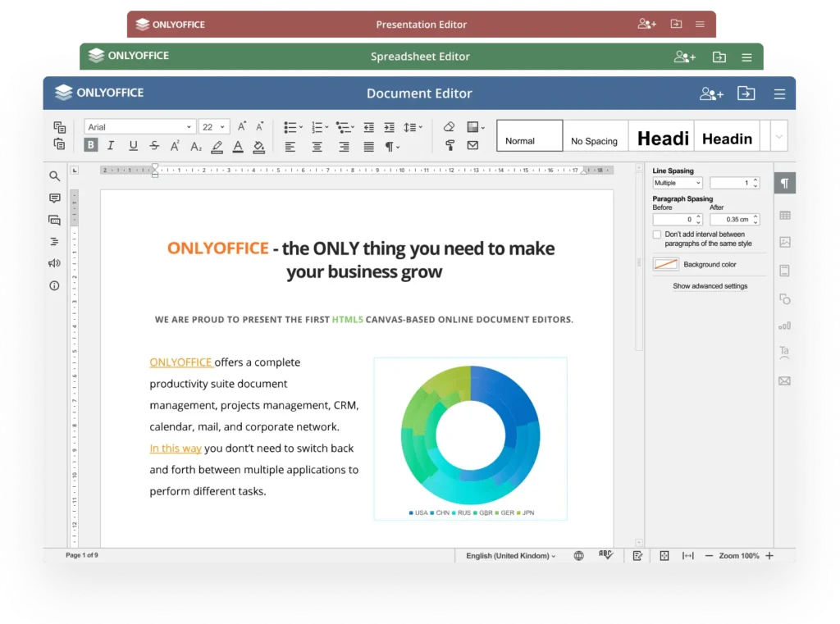Open Shape settings tab in right sidebar
The height and width of the screenshot is (624, 840).
[785, 298]
